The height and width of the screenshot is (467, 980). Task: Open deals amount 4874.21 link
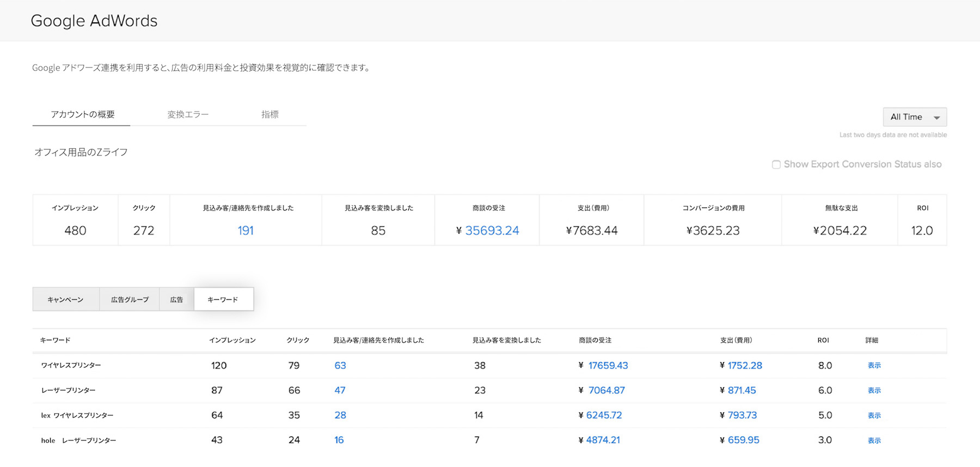[x=603, y=440]
